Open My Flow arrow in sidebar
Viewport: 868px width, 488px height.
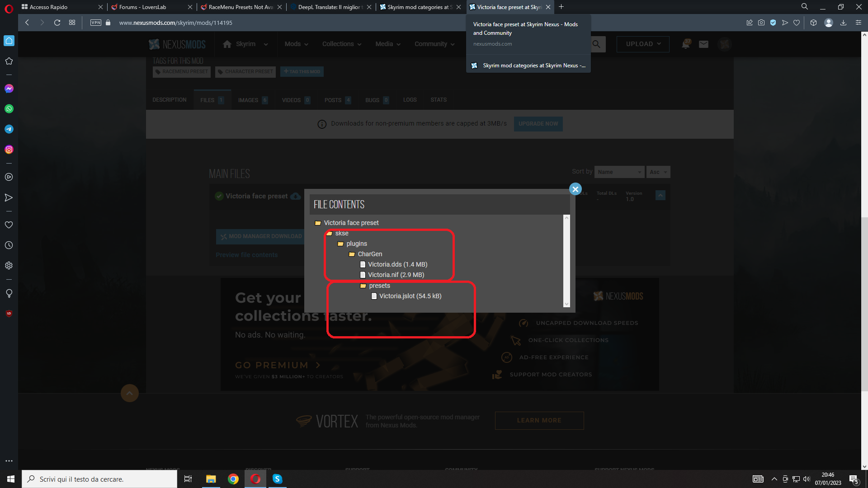(9, 197)
